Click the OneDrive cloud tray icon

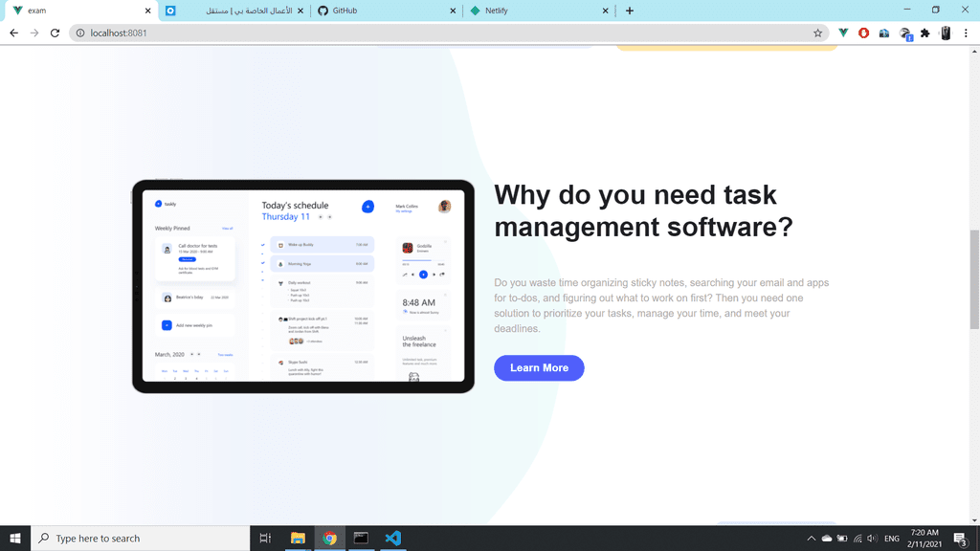(827, 539)
